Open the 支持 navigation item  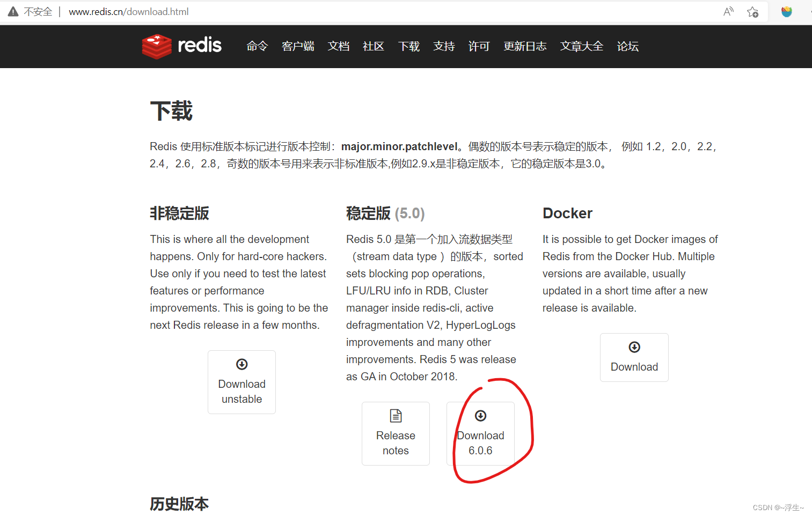tap(444, 46)
